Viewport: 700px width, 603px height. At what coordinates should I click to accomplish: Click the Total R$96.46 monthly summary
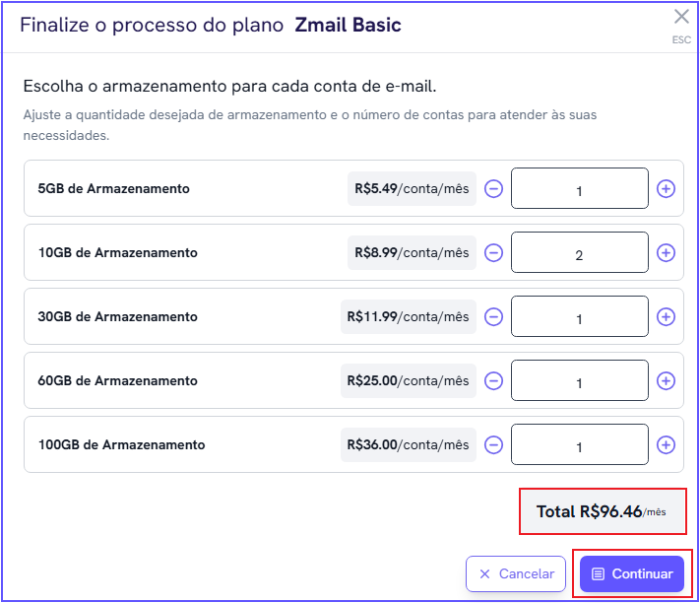(x=601, y=512)
